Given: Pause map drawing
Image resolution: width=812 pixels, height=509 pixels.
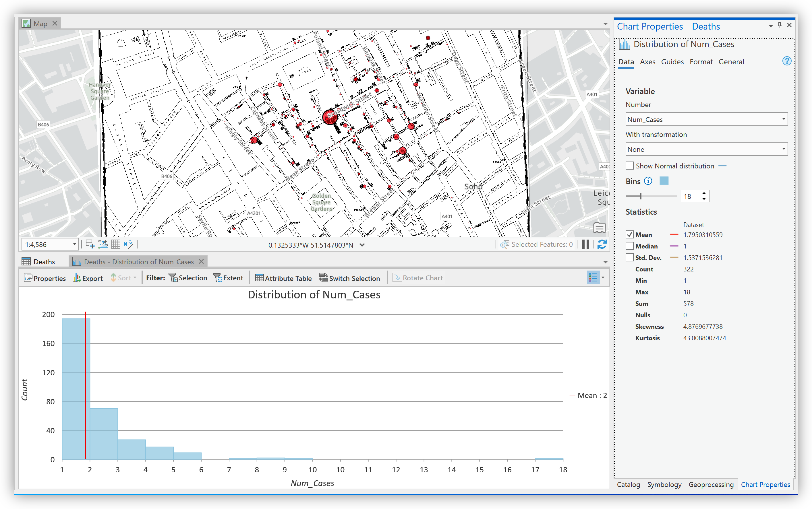Looking at the screenshot, I should (585, 245).
